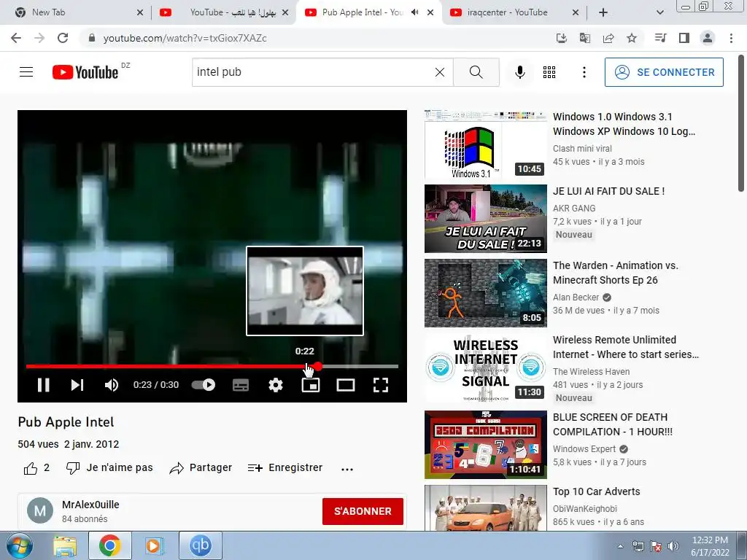Click the install app icon in address bar
Viewport: 747px width, 560px height.
point(562,38)
